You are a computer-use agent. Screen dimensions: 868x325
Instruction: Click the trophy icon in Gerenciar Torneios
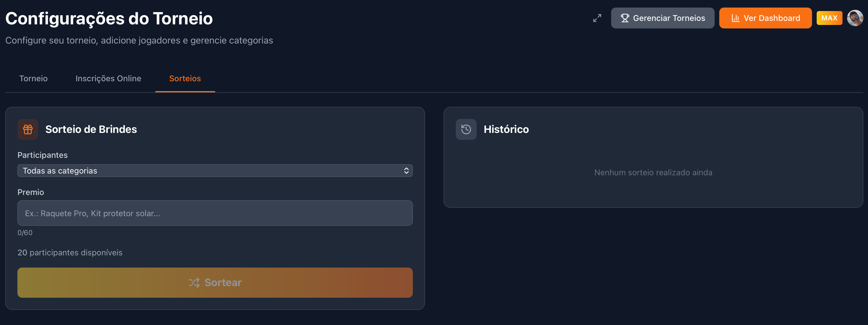pyautogui.click(x=624, y=18)
